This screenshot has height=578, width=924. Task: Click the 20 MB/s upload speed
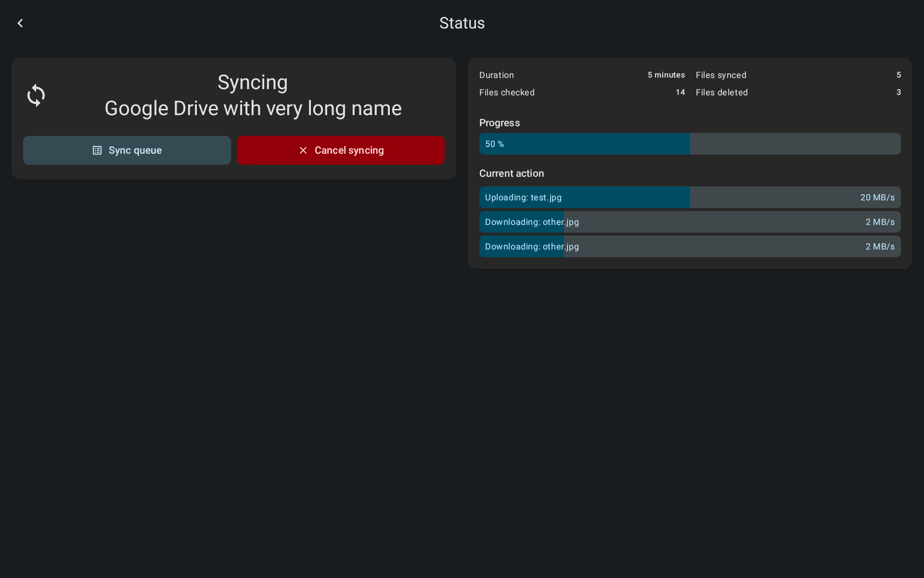point(877,197)
